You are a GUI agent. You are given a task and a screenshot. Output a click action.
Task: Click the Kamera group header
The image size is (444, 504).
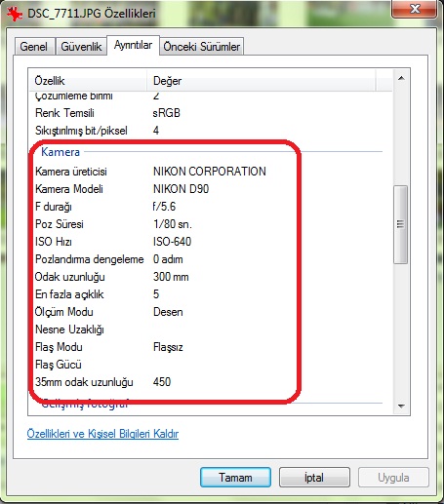(x=61, y=152)
